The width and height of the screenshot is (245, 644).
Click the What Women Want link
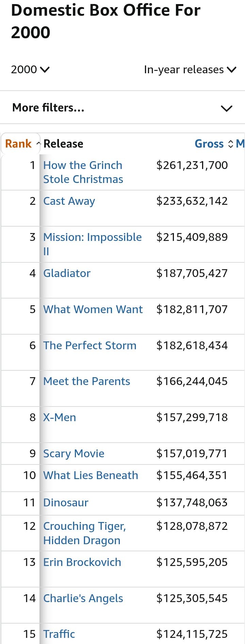coord(93,309)
